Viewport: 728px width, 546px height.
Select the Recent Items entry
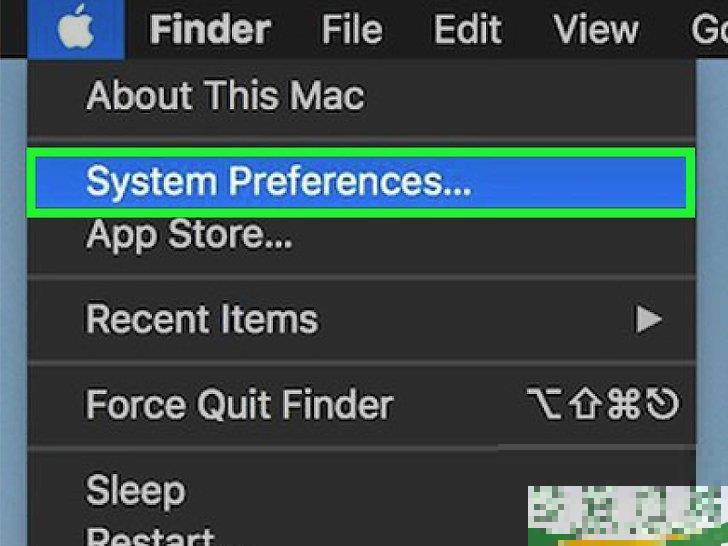(202, 320)
